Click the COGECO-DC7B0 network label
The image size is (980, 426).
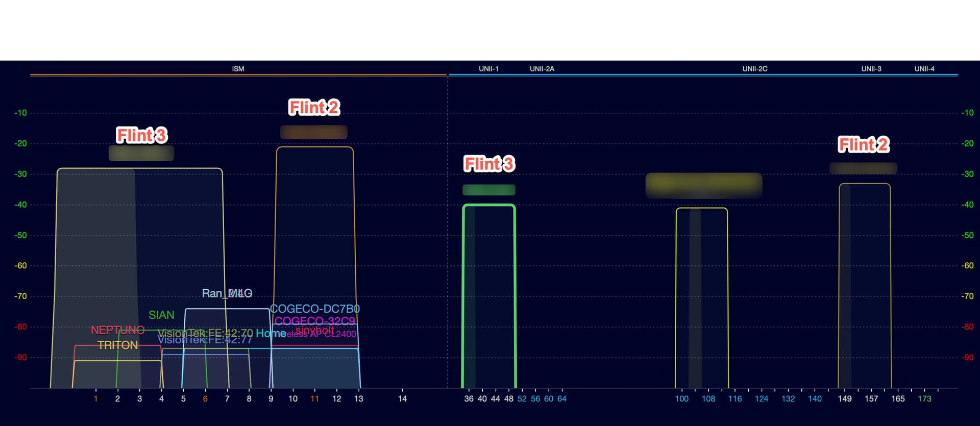[315, 309]
